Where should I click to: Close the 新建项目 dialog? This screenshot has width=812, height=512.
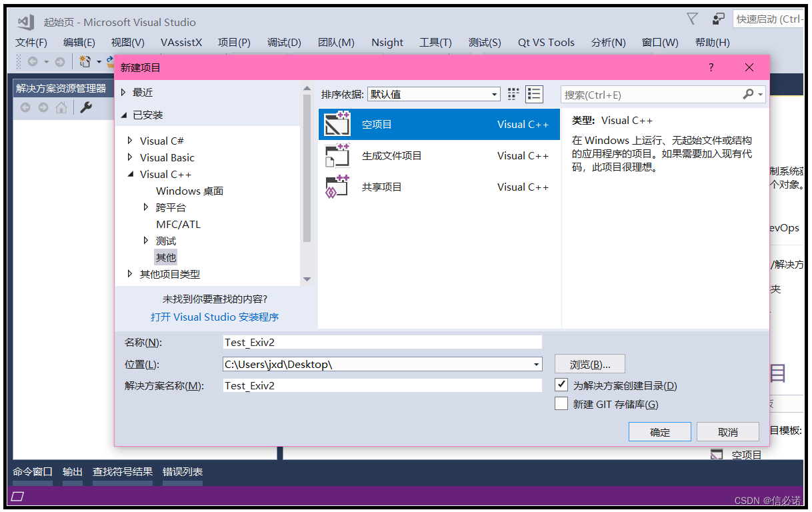point(749,67)
